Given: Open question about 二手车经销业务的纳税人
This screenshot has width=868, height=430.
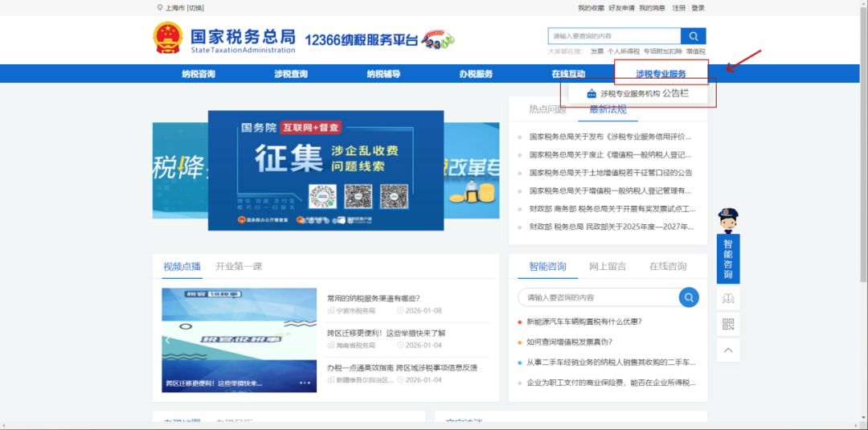Looking at the screenshot, I should (x=611, y=362).
